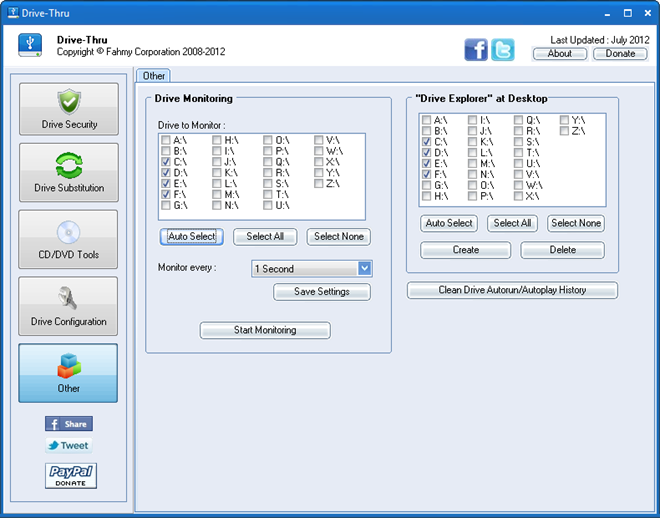Uncheck F:\ in Drive Explorer at Desktop
Viewport: 660px width, 518px height.
[427, 174]
